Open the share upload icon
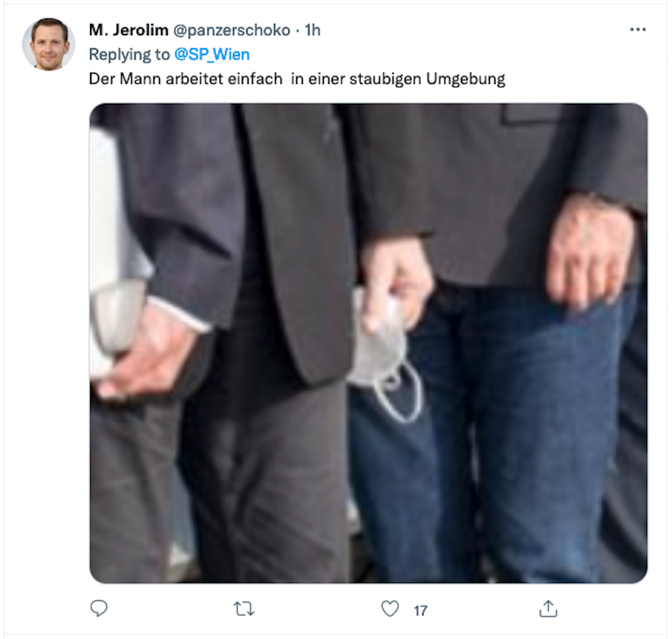672x639 pixels. tap(548, 608)
